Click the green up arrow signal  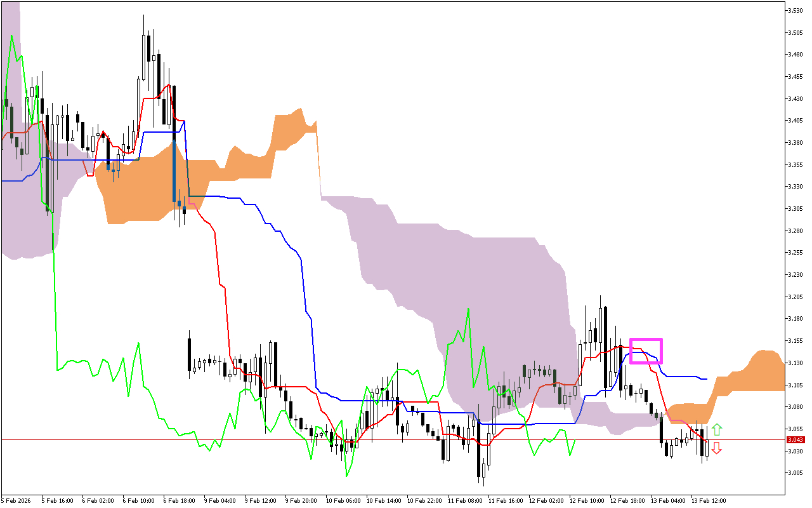click(x=716, y=429)
